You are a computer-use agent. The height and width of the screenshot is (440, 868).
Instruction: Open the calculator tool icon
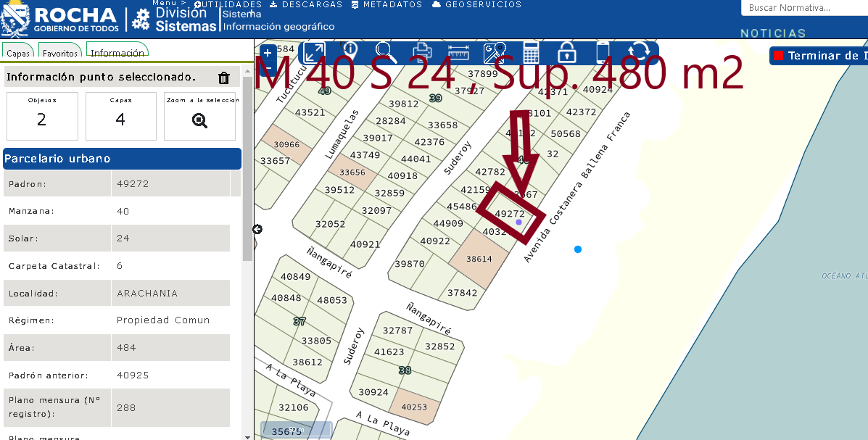click(x=531, y=53)
